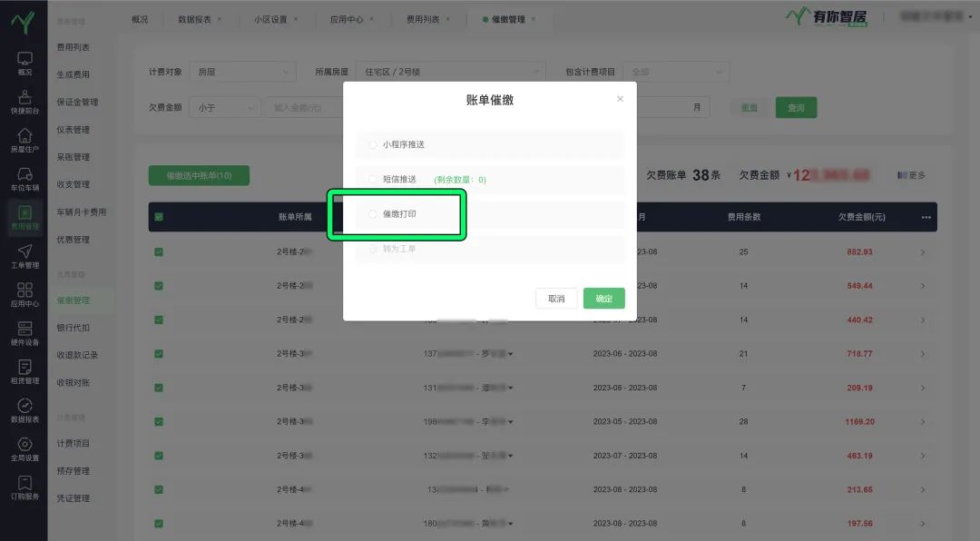Image resolution: width=980 pixels, height=541 pixels.
Task: Click 取消 button in dialog
Action: (x=556, y=299)
